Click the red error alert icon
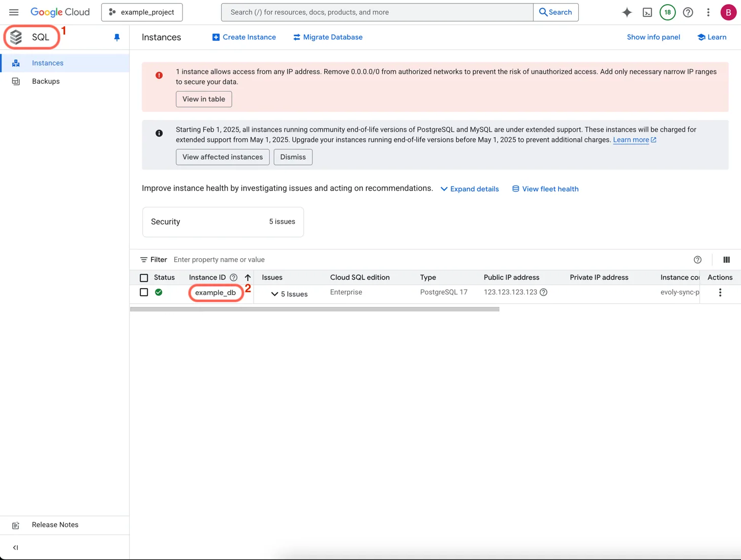 (159, 75)
